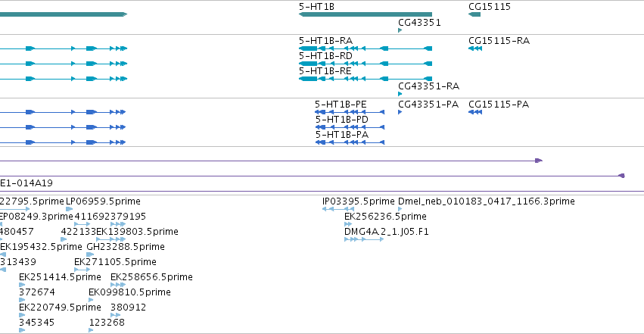Screen dimensions: 644x334
Task: Click the CG15115-PA protein glyph
Action: (475, 112)
